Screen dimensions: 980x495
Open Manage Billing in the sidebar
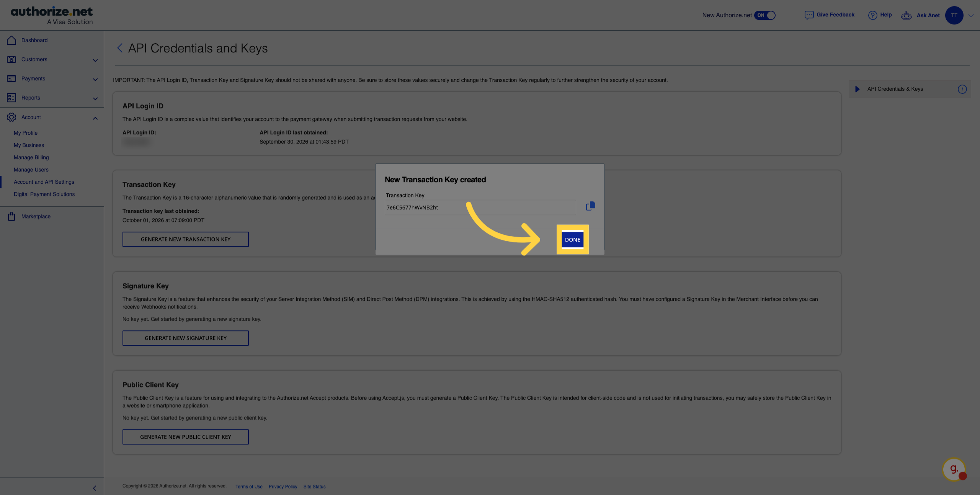(31, 157)
